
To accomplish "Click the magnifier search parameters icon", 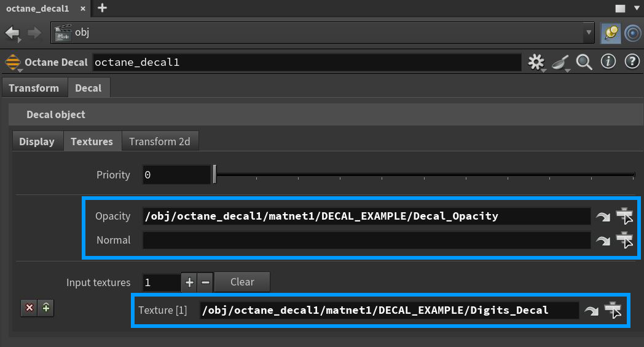I will click(x=584, y=62).
